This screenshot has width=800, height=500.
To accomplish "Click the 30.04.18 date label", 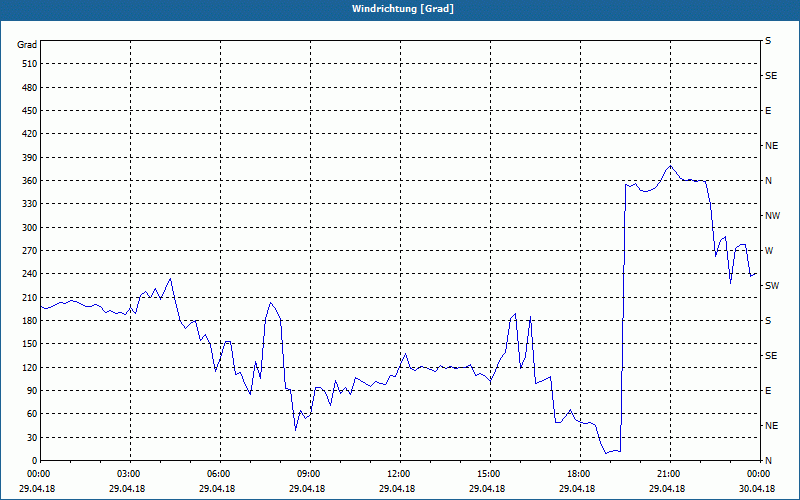I will (x=757, y=488).
